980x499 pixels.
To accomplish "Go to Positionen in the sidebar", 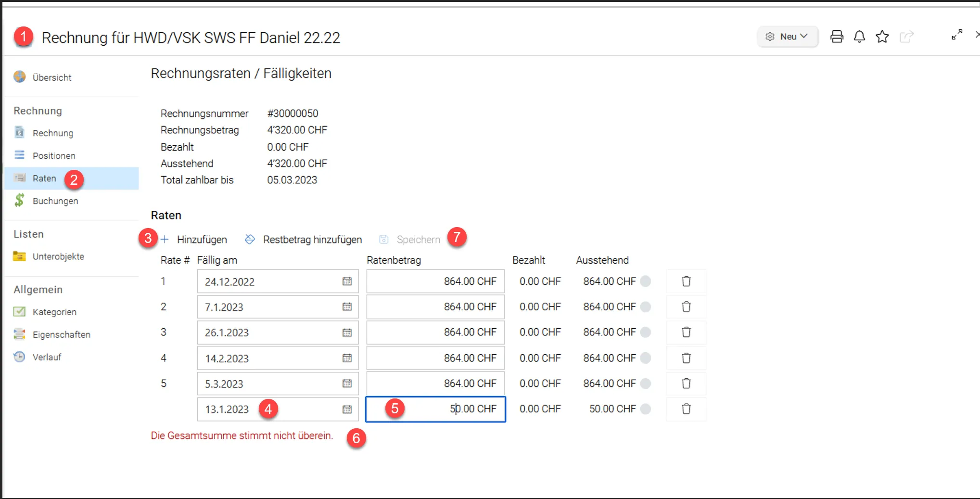I will point(54,156).
